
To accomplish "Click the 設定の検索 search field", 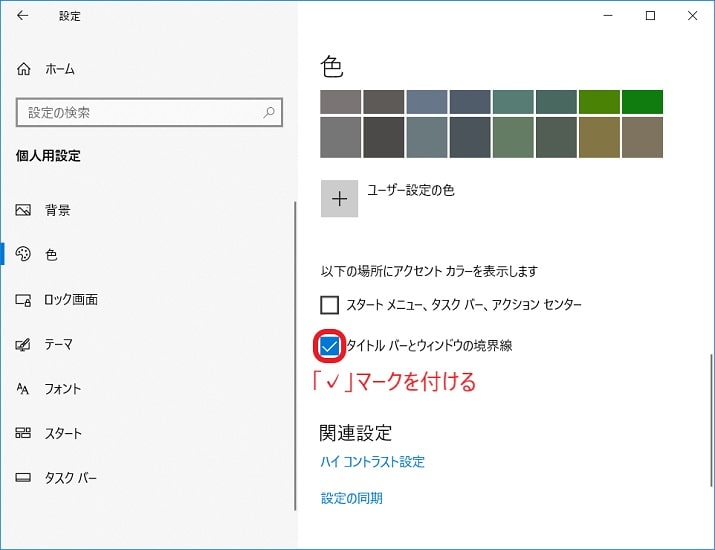I will [149, 112].
